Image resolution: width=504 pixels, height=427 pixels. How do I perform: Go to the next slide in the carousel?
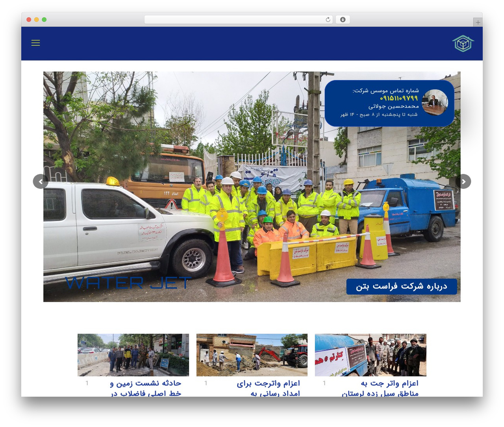(463, 182)
